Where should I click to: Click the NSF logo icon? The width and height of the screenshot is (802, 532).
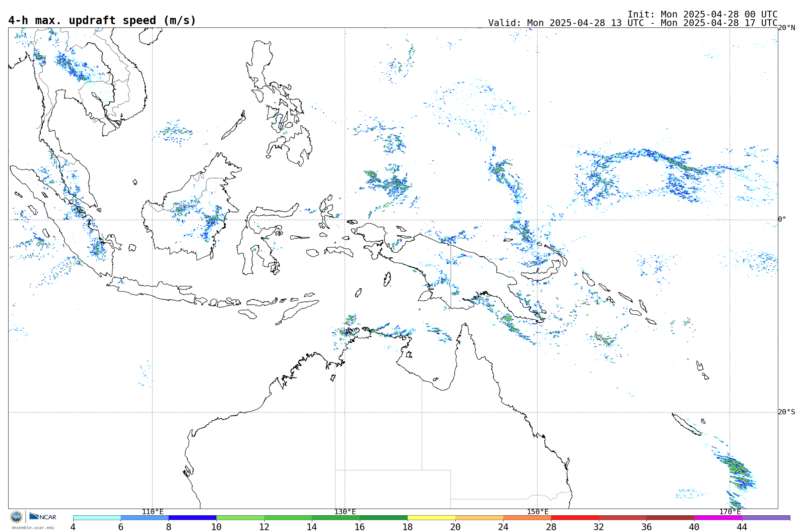[x=16, y=516]
